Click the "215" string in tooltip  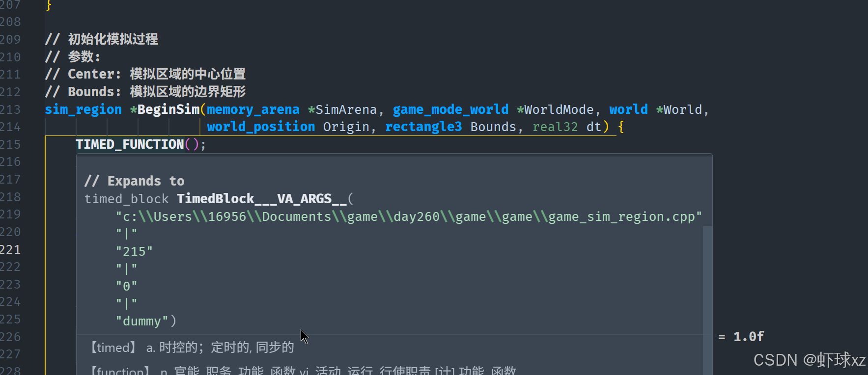[134, 251]
